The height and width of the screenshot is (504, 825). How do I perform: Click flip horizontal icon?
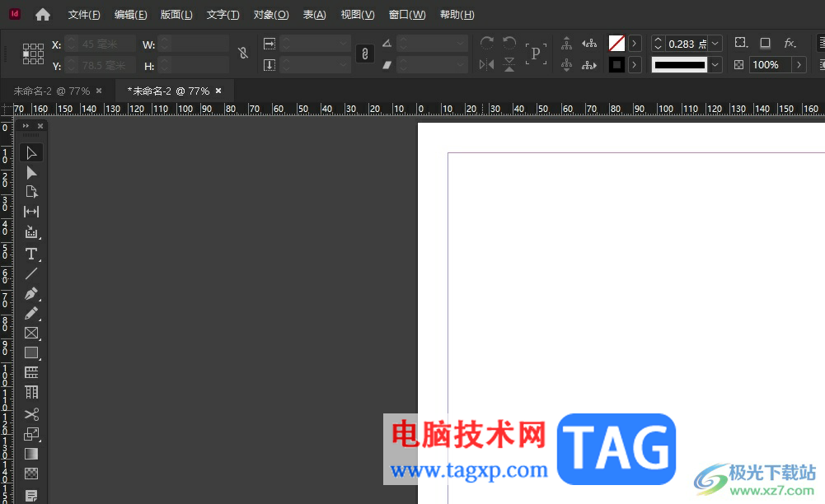coord(487,64)
